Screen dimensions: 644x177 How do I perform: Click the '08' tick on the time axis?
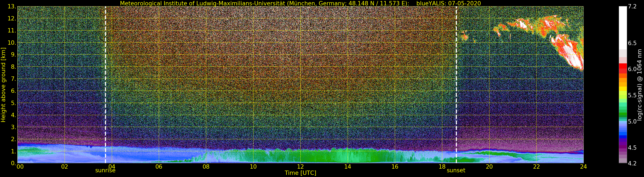point(206,167)
